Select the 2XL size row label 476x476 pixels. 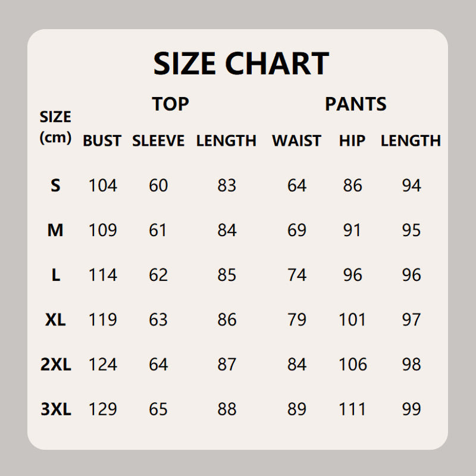(x=55, y=364)
